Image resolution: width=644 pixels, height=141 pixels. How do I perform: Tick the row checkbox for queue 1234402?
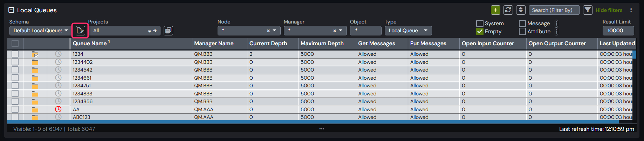point(15,62)
